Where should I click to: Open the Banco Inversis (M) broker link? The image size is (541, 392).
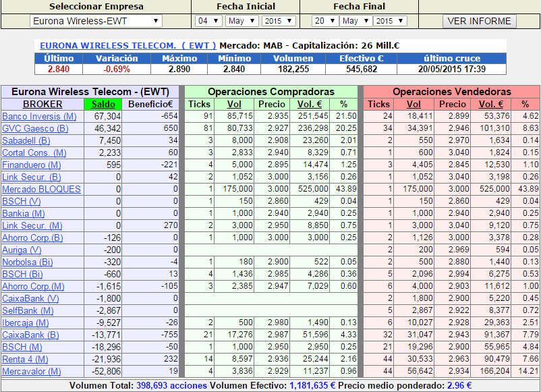coord(39,116)
